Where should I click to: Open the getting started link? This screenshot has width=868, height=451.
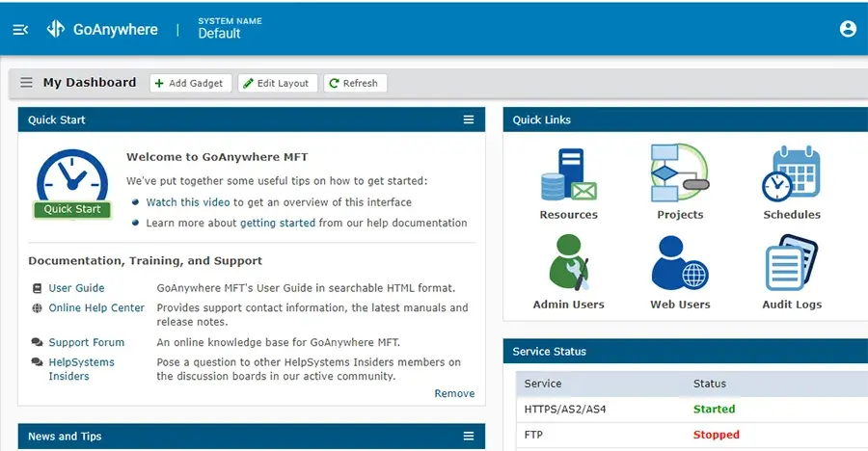[x=278, y=223]
